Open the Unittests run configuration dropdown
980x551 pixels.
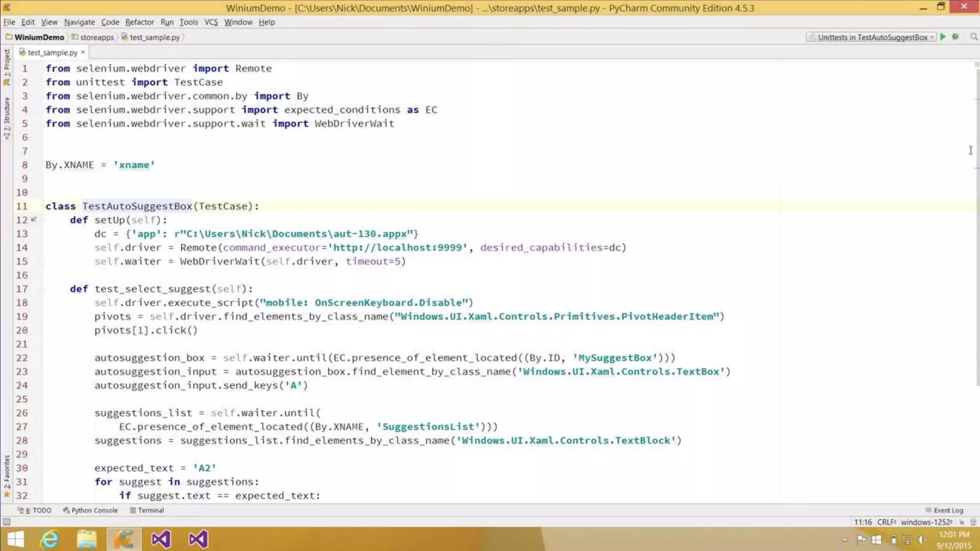[871, 37]
